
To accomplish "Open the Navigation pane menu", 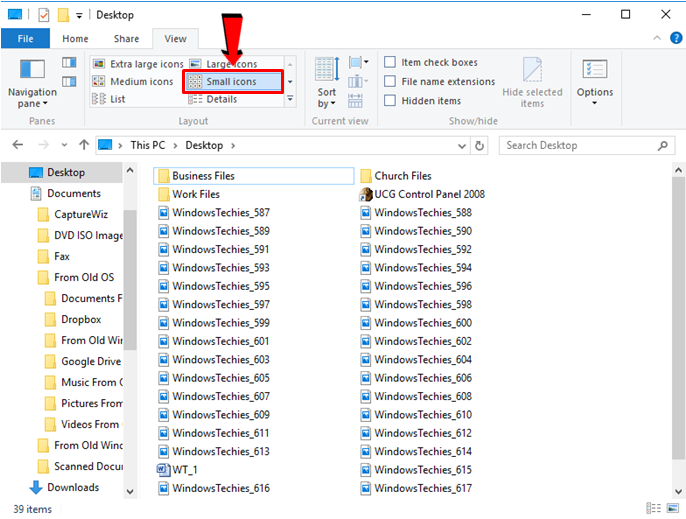I will (32, 84).
